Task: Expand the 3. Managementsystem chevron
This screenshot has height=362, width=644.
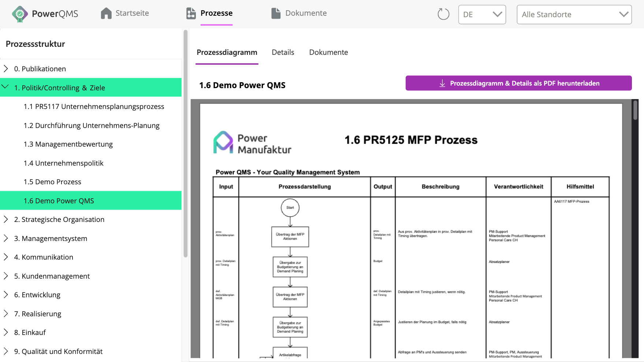Action: tap(6, 238)
